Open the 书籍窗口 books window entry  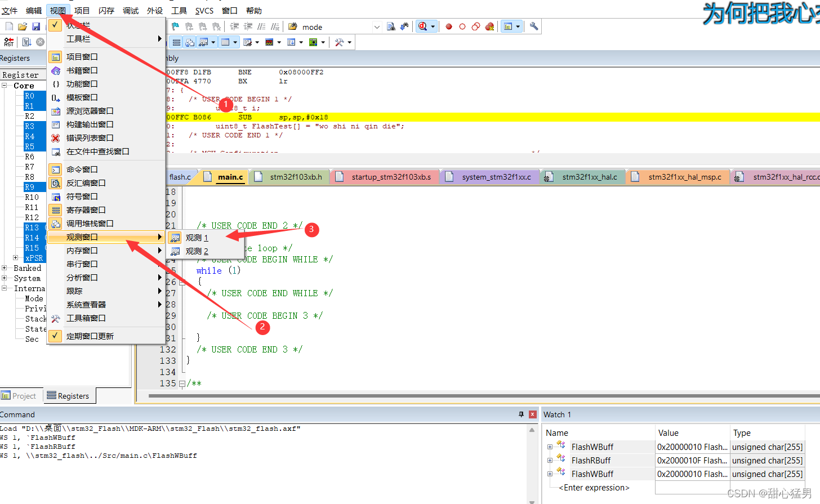106,70
